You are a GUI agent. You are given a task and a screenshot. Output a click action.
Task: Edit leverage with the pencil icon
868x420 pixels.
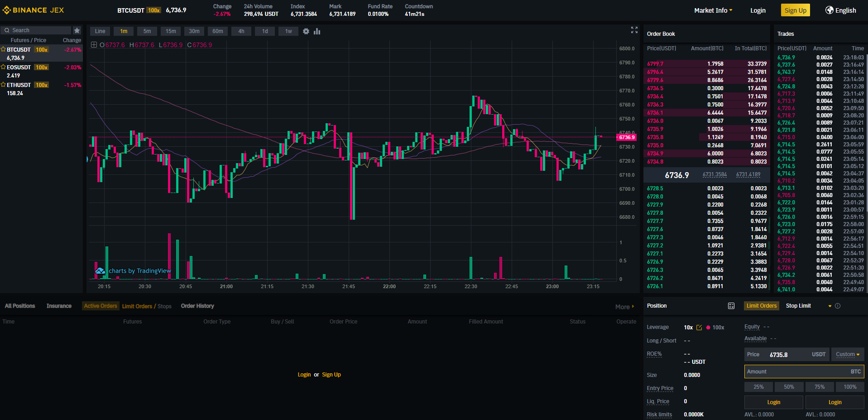699,327
